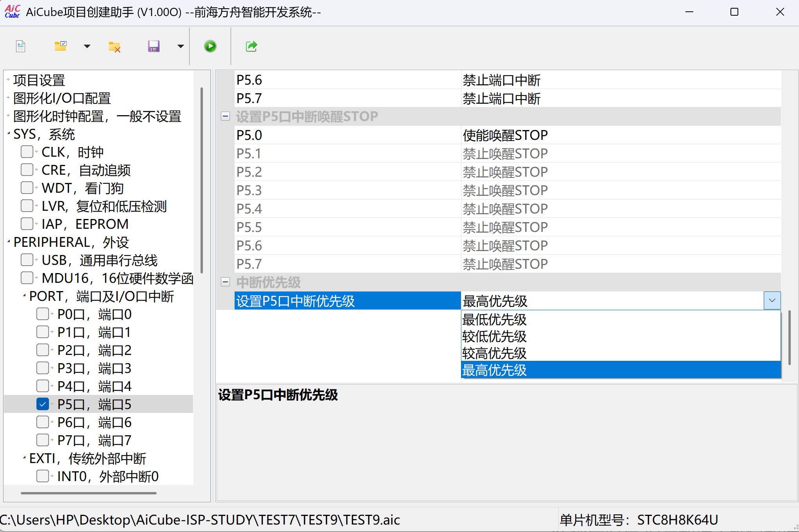Check the CLK 时钟 checkbox
799x532 pixels.
click(27, 152)
